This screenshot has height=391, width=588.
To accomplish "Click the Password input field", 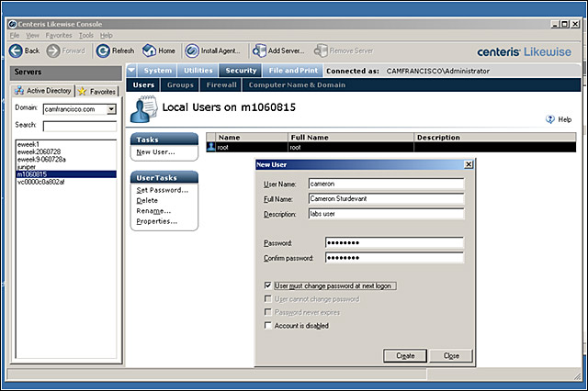I will point(394,242).
